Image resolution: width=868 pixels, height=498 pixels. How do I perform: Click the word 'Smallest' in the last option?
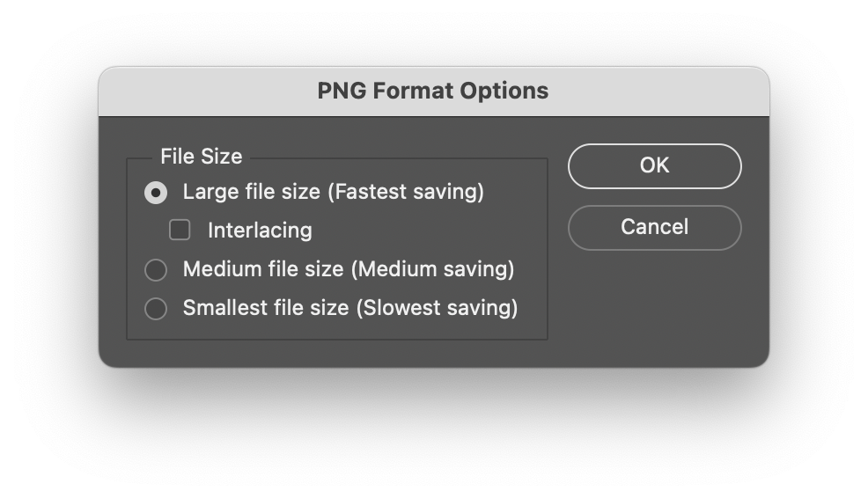(x=225, y=308)
